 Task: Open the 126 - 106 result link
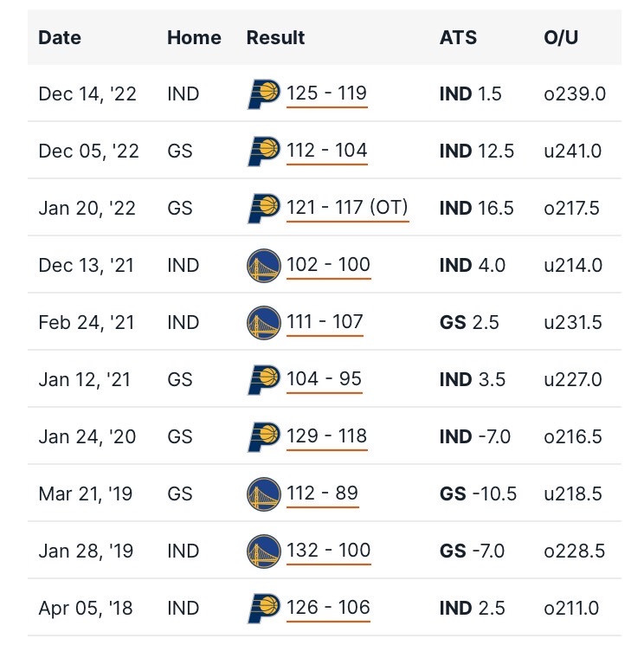328,609
